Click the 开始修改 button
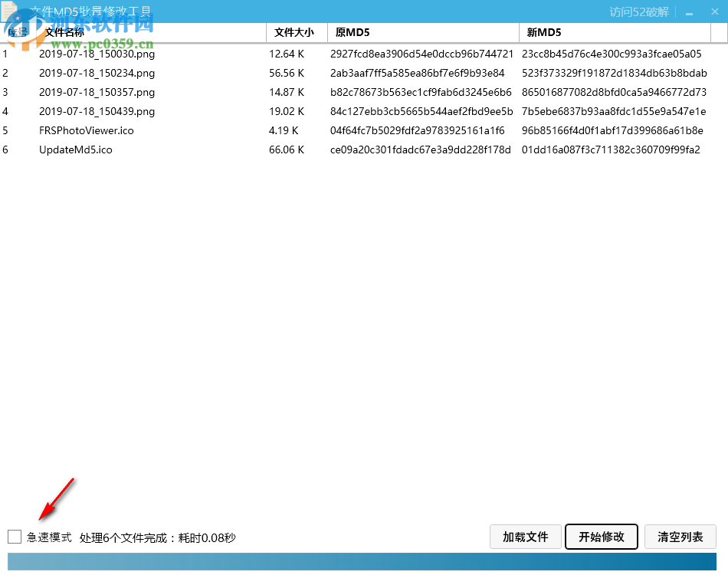The image size is (728, 575). pyautogui.click(x=601, y=537)
